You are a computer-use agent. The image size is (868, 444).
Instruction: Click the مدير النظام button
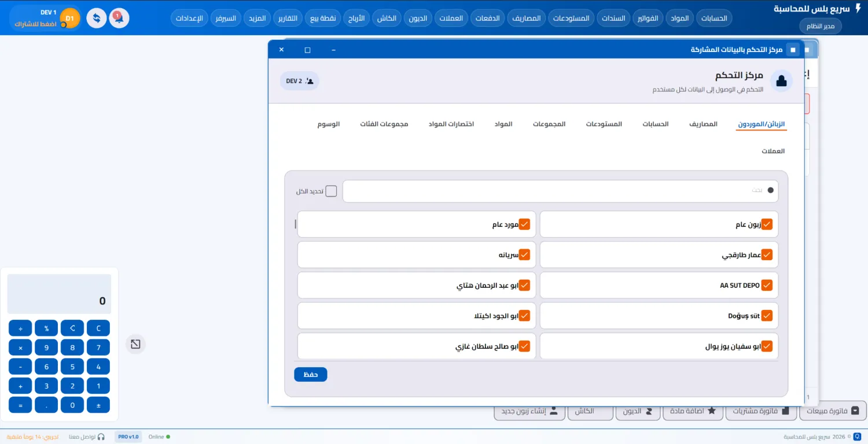point(821,26)
